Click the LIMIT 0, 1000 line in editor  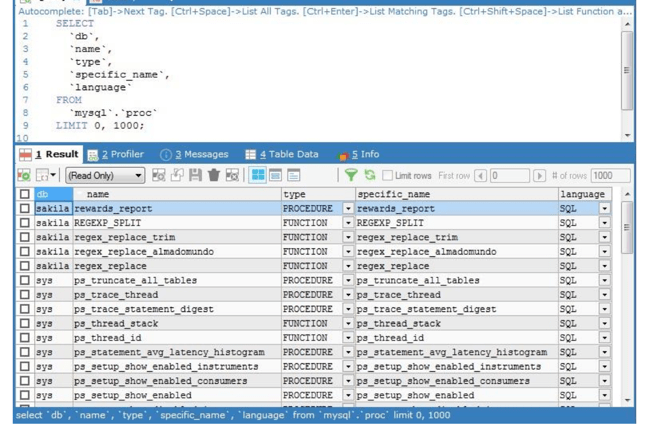100,125
